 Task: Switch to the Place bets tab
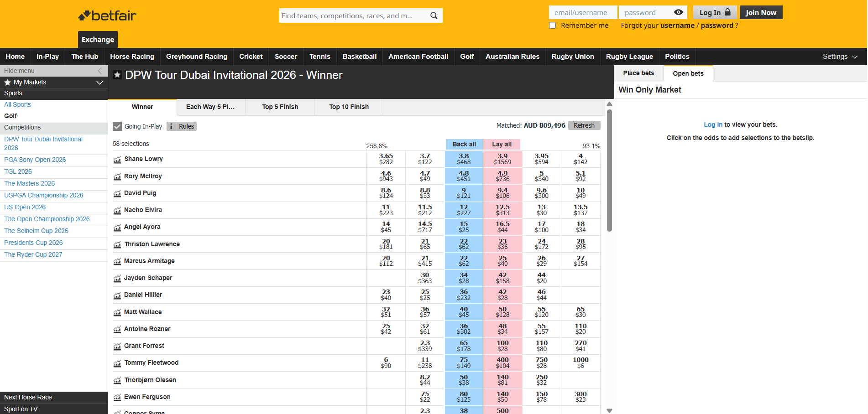[638, 73]
